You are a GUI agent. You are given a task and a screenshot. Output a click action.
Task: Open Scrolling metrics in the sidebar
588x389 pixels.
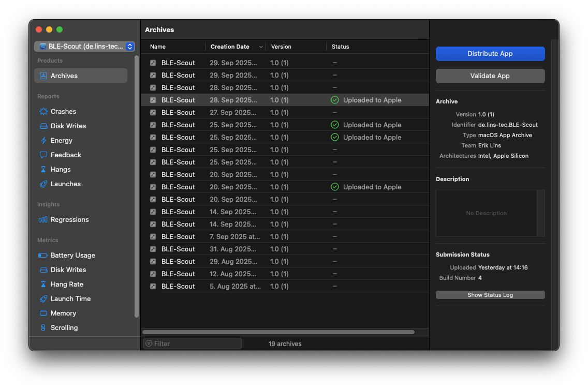[64, 328]
